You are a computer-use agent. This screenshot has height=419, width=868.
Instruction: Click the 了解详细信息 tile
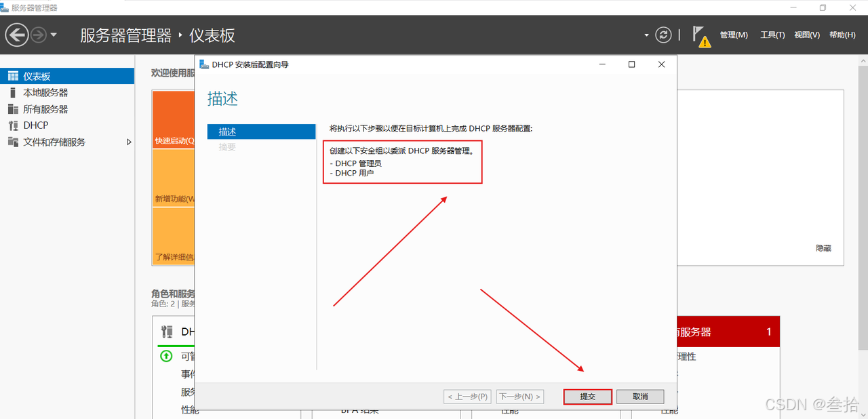pyautogui.click(x=174, y=236)
